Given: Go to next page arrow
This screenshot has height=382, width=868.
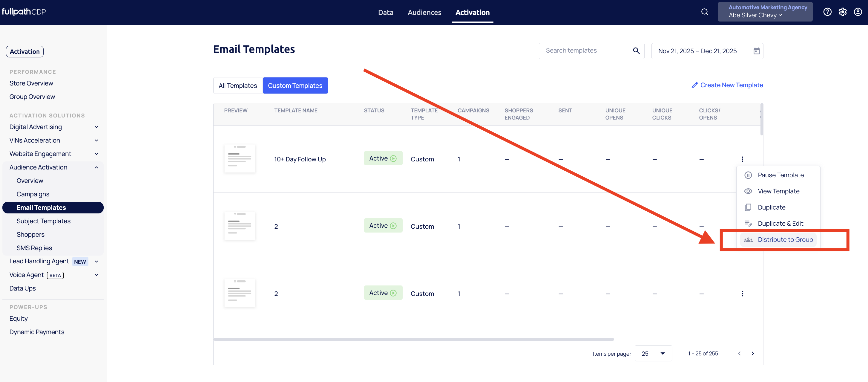Looking at the screenshot, I should (753, 353).
